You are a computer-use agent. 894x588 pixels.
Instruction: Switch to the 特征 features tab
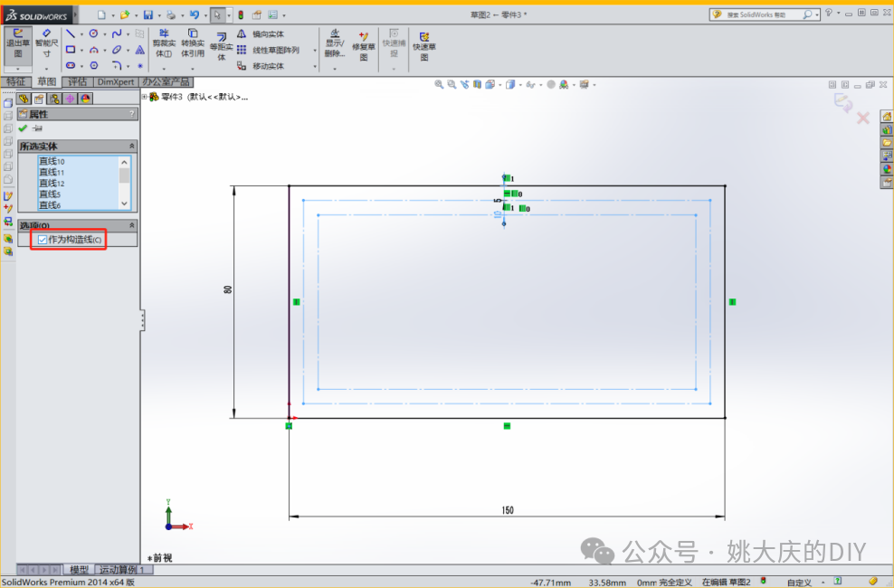[x=16, y=81]
